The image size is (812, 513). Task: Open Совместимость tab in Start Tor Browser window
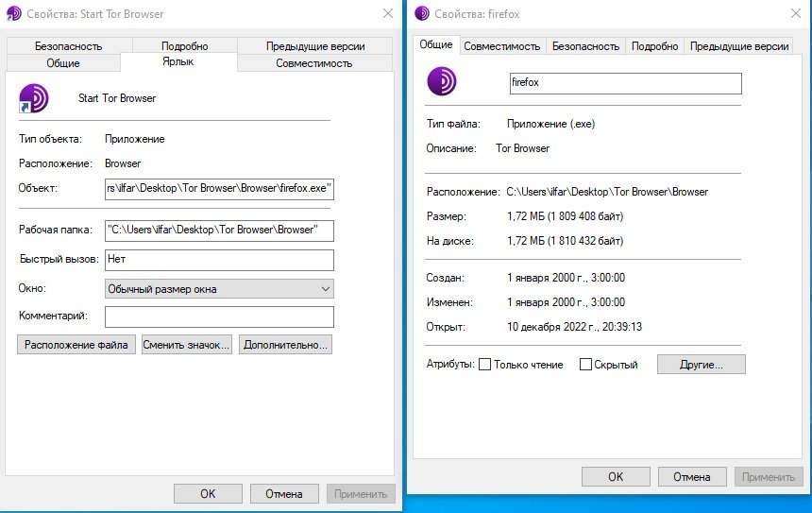pos(314,63)
